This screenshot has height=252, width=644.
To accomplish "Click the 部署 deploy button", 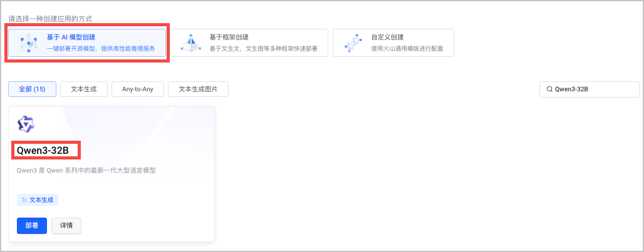I will 31,226.
